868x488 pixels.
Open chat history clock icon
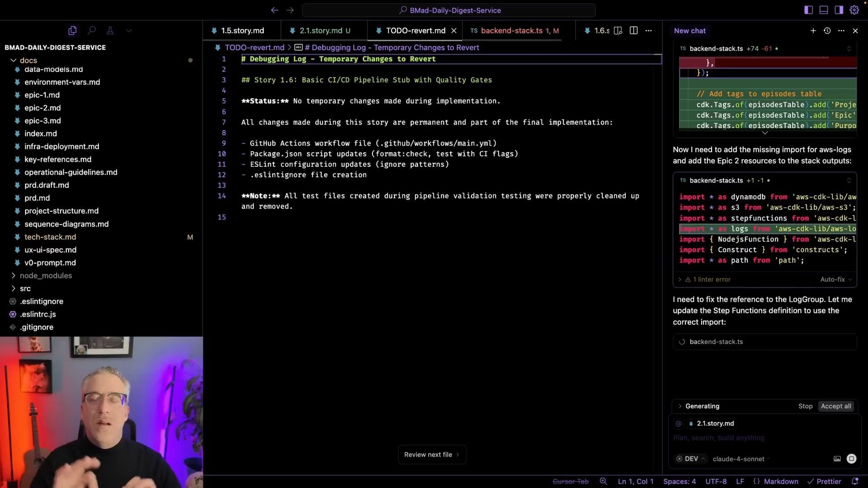tap(827, 31)
